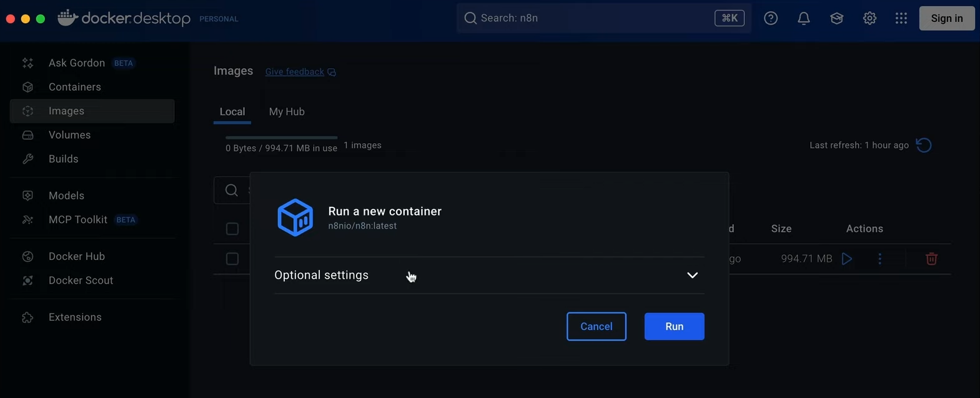Click the '0 Bytes / 994.71 MB in use' text

[281, 148]
